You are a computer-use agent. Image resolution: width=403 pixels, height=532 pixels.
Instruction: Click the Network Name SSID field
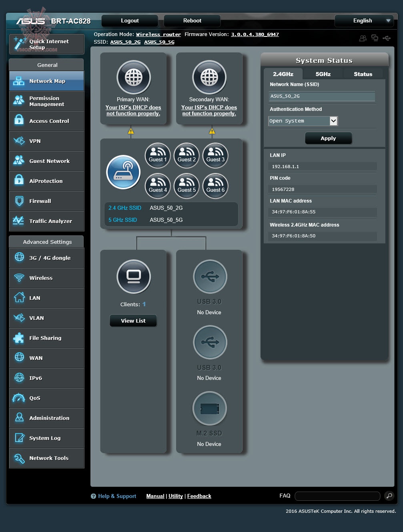click(x=322, y=96)
